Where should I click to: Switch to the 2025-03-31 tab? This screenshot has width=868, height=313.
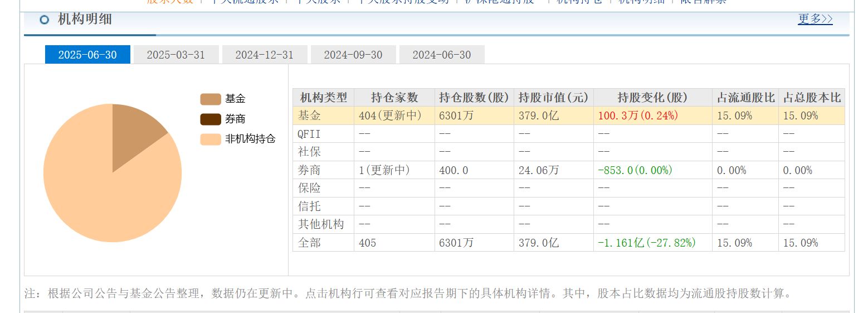click(175, 55)
